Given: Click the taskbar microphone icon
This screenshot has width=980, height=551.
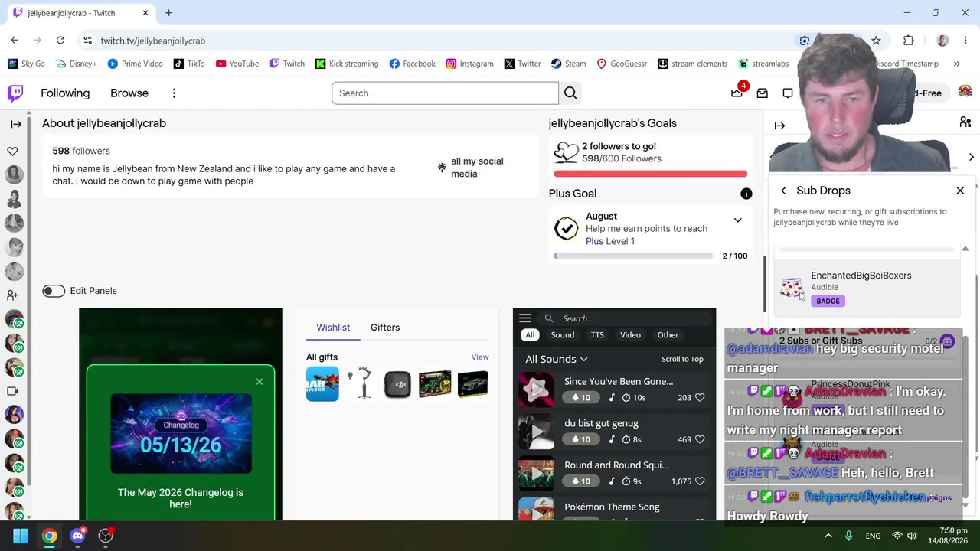Looking at the screenshot, I should (x=848, y=536).
